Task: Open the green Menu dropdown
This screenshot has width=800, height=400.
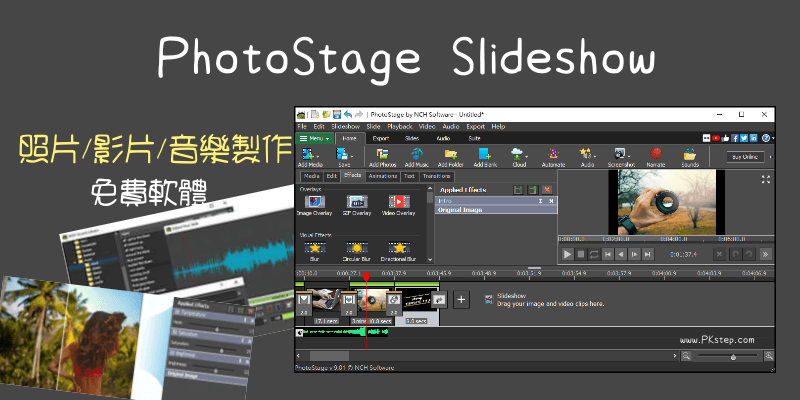Action: 315,138
